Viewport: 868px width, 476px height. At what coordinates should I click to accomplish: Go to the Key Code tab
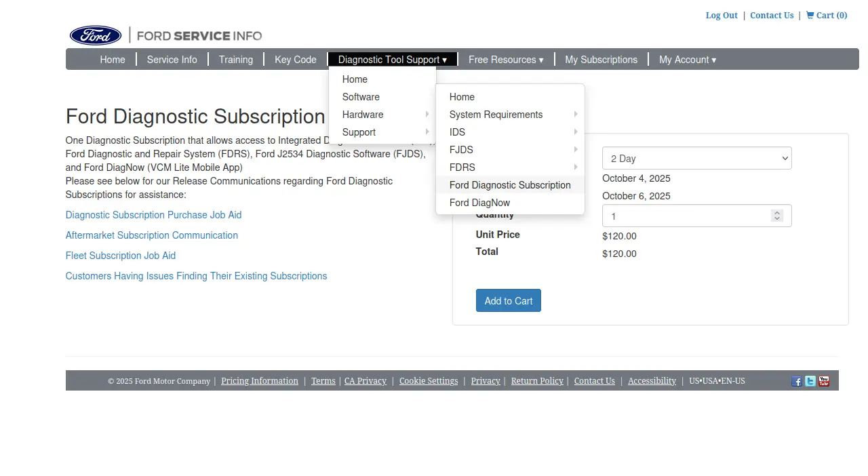click(x=295, y=60)
